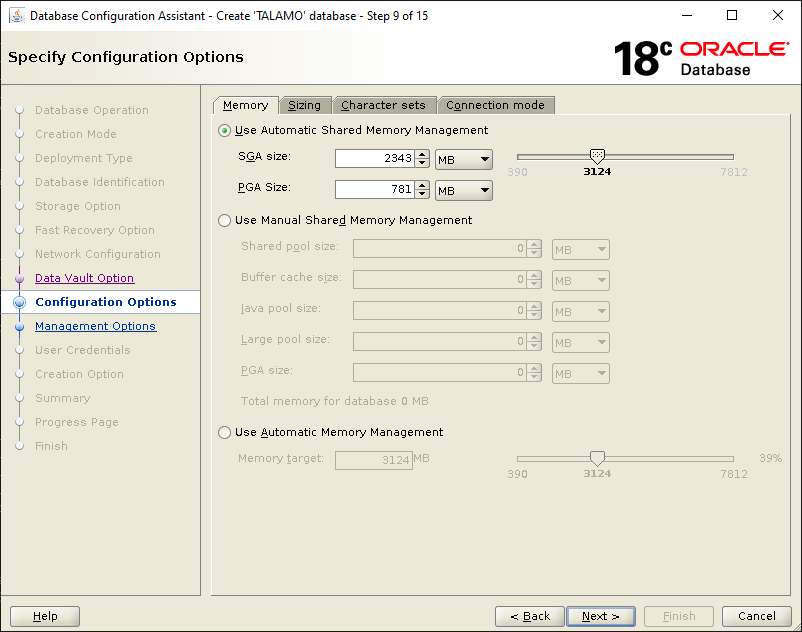This screenshot has width=802, height=632.
Task: Go Back to the previous step
Action: pos(530,616)
